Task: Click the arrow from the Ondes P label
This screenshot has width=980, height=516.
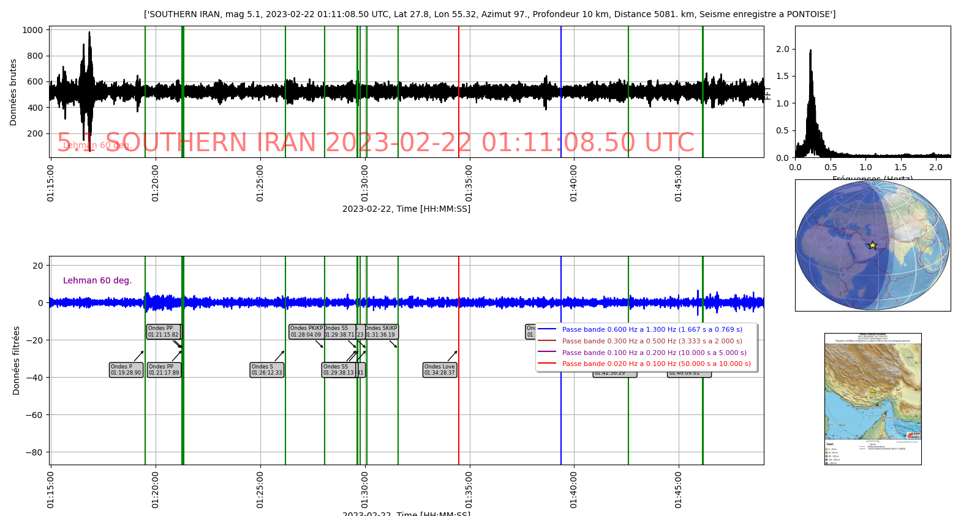Action: (x=139, y=356)
